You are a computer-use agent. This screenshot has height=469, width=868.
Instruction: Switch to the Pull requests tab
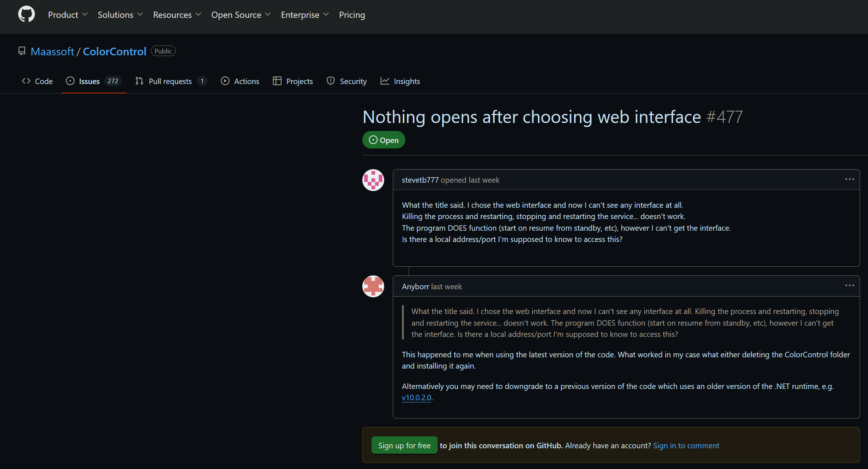coord(170,81)
